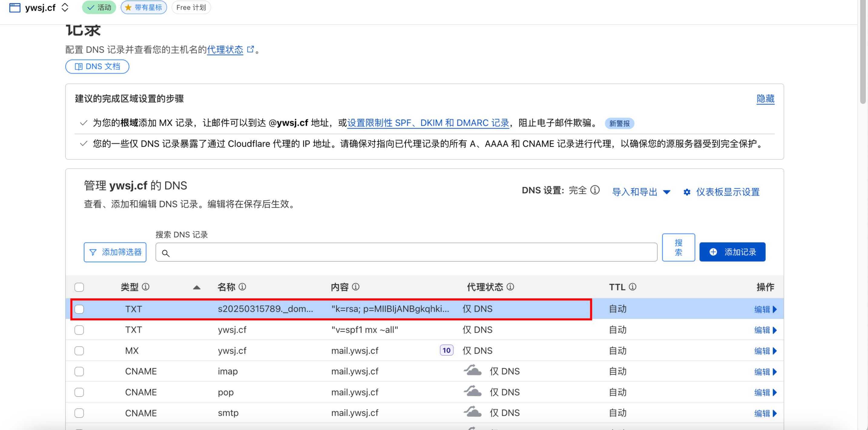Click grey cloud icon on imap row
The width and height of the screenshot is (868, 430).
[472, 370]
